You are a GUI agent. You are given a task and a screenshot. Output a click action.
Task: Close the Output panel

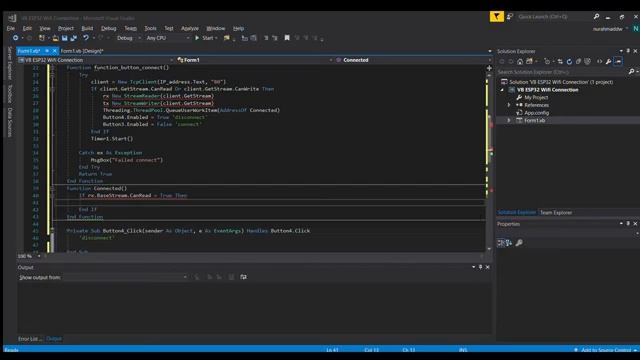[487, 267]
